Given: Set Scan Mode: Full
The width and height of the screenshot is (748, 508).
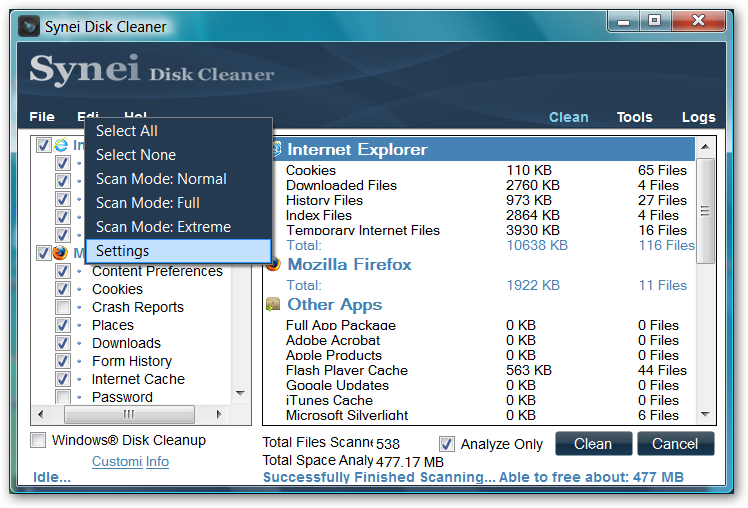Looking at the screenshot, I should pyautogui.click(x=178, y=203).
